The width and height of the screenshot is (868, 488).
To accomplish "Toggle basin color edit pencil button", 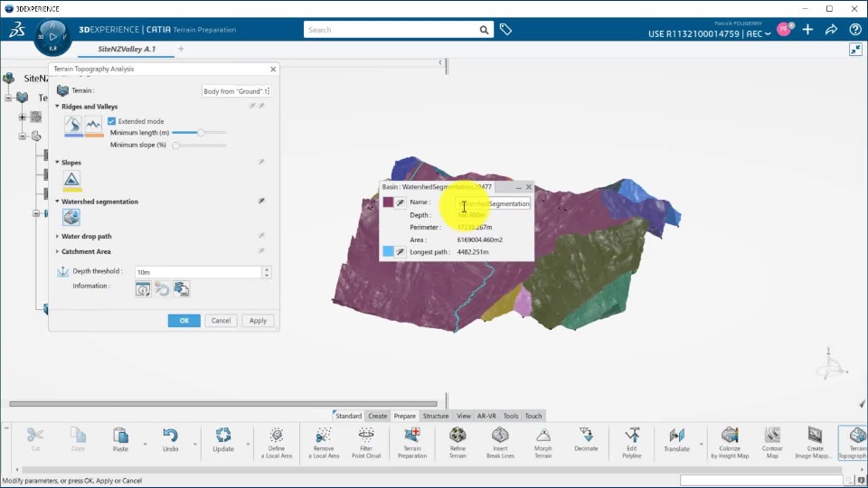I will click(401, 202).
